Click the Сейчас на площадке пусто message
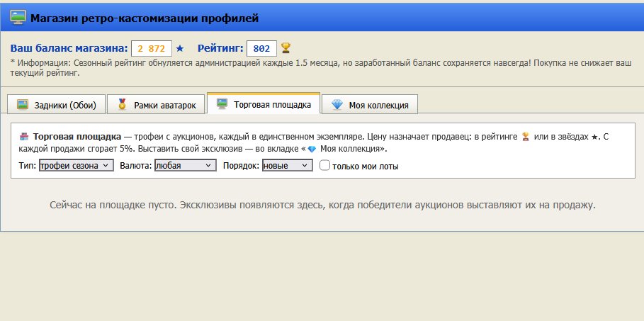 coord(322,205)
